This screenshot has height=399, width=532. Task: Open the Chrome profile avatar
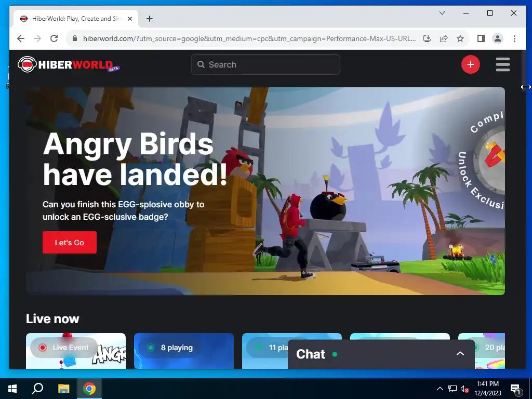(497, 38)
